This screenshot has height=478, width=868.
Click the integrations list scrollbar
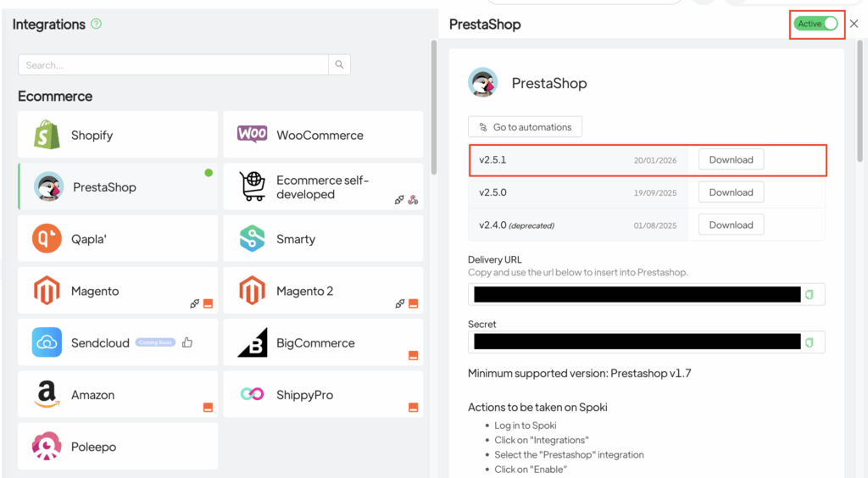pyautogui.click(x=434, y=110)
